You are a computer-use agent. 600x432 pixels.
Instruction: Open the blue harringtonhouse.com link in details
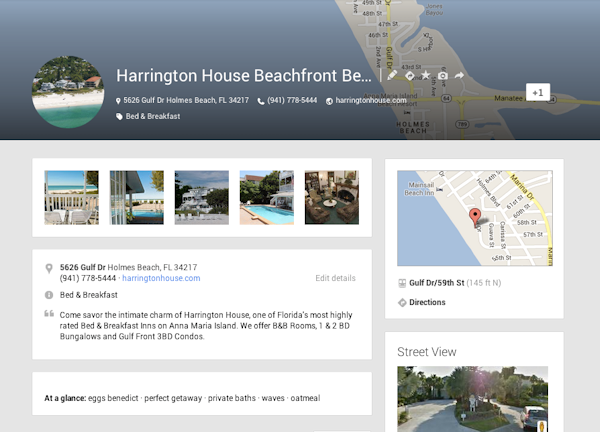coord(161,278)
